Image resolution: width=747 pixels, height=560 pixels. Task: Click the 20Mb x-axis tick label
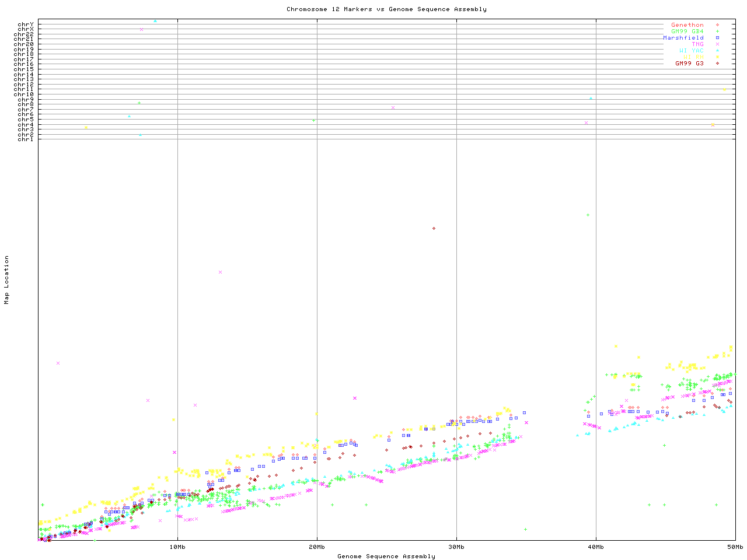pyautogui.click(x=317, y=547)
